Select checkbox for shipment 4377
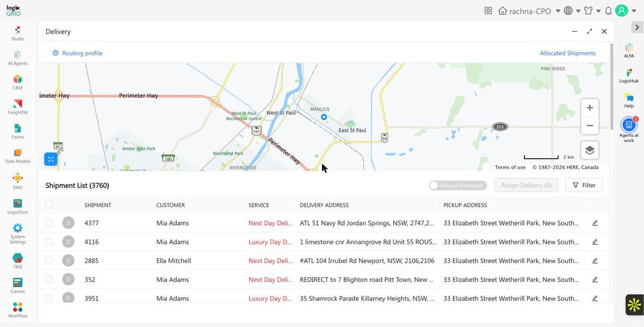 pyautogui.click(x=49, y=223)
